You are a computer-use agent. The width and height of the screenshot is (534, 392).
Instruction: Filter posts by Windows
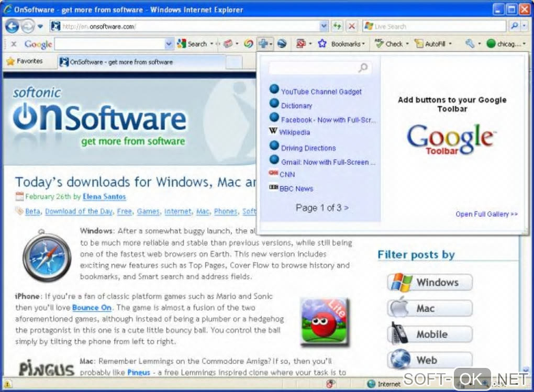click(x=430, y=282)
